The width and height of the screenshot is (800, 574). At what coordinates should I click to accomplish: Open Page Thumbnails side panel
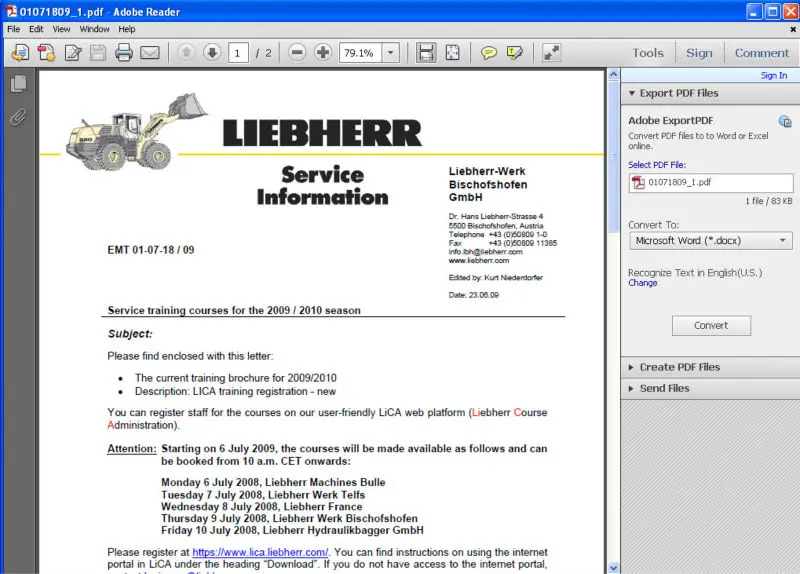[18, 84]
